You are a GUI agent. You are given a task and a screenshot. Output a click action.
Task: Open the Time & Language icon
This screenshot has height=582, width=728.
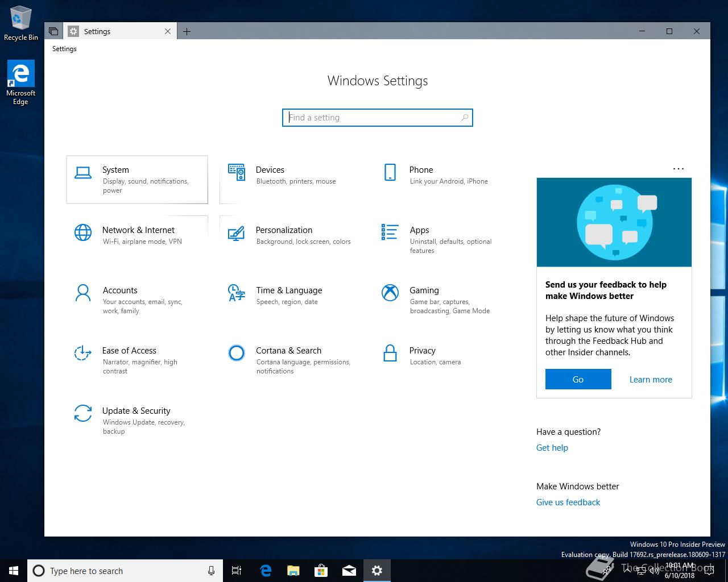pyautogui.click(x=236, y=293)
